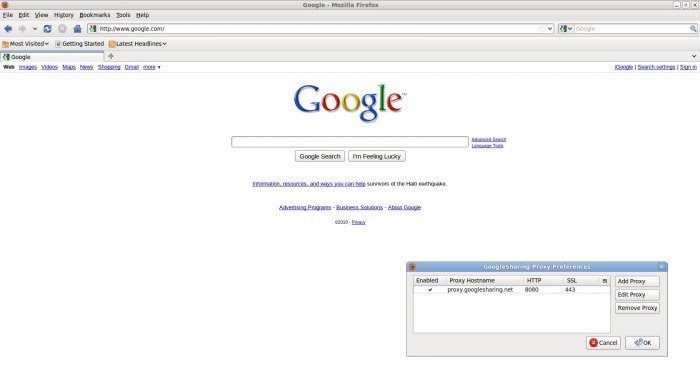Sort by Proxy Hostname column header
This screenshot has height=389, width=700.
pyautogui.click(x=484, y=280)
